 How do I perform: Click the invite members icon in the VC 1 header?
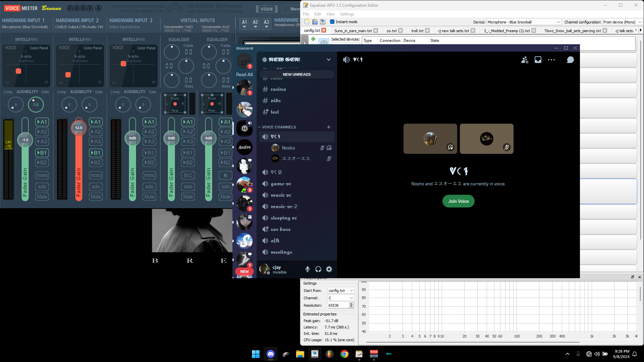525,60
